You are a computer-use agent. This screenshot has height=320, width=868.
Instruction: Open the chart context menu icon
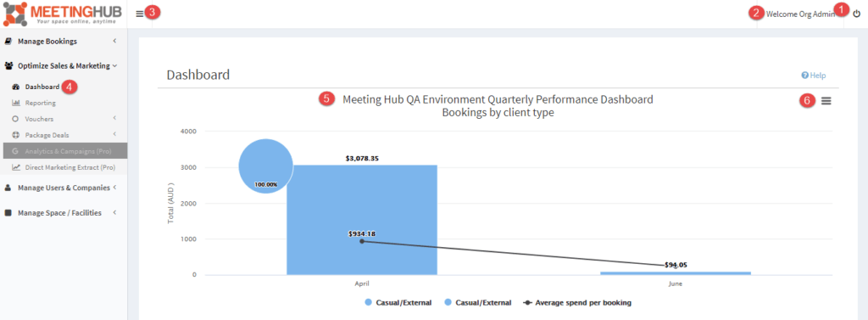[826, 100]
